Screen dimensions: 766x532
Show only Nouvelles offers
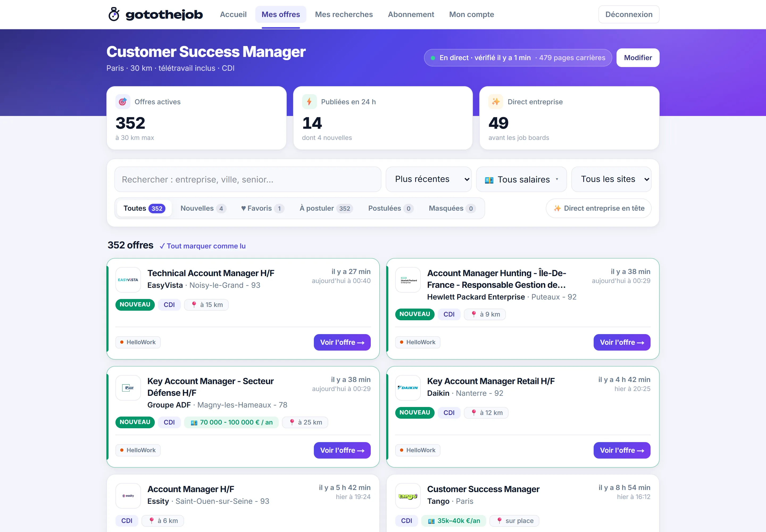203,208
